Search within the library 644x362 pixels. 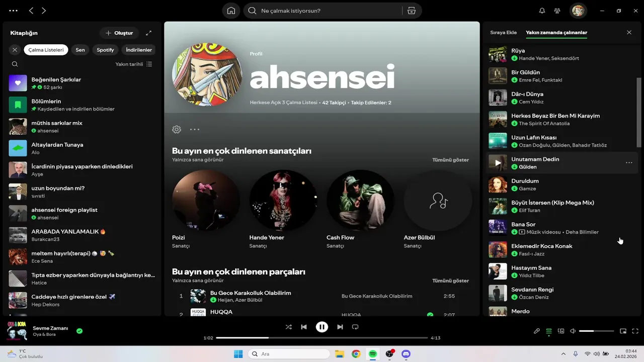coord(15,64)
